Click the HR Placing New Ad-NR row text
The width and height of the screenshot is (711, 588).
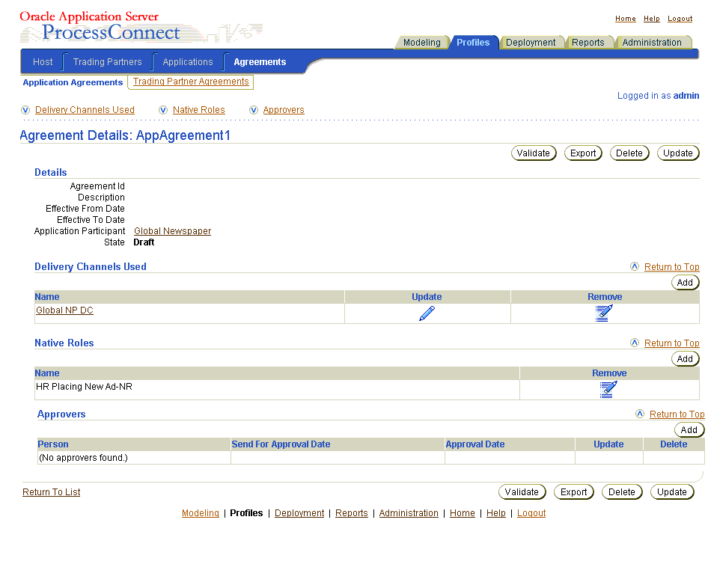pyautogui.click(x=84, y=387)
